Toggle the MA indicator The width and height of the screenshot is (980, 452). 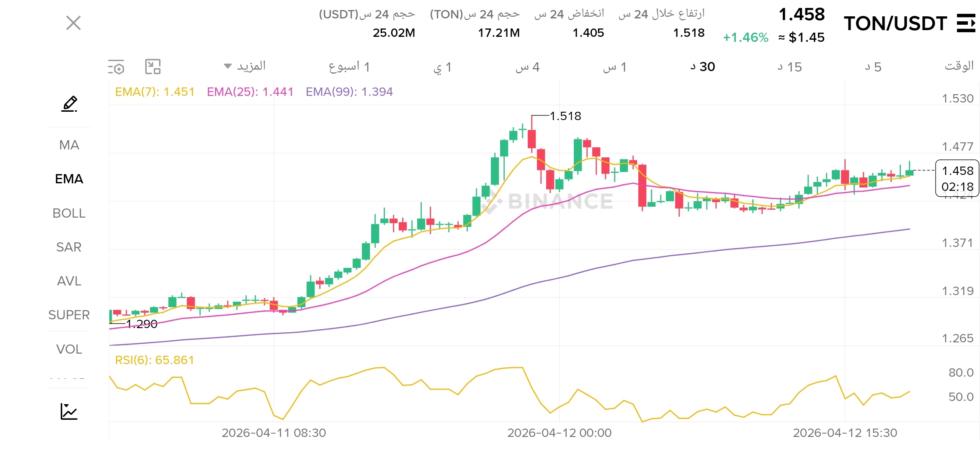(69, 145)
